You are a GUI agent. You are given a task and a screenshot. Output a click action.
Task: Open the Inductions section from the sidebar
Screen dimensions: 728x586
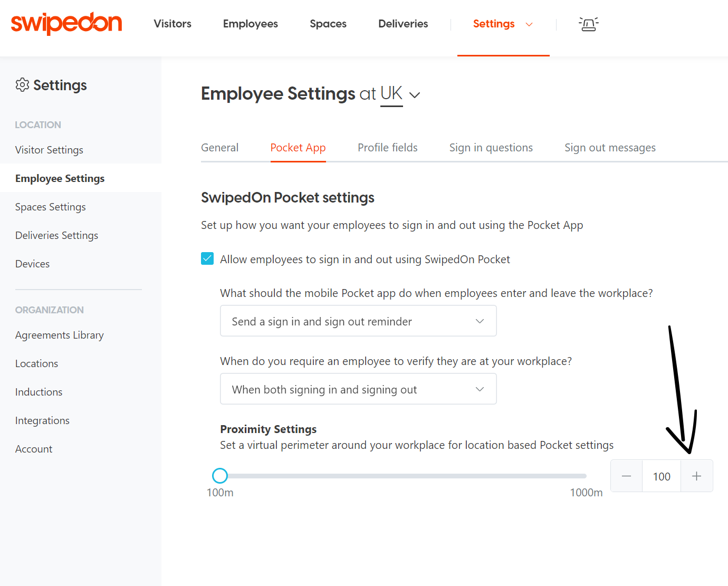pos(39,392)
